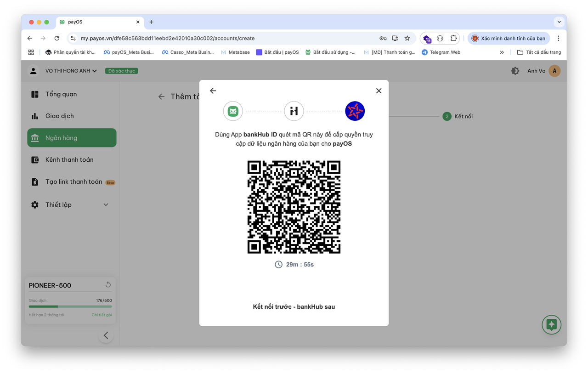Toggle the dark mode theme icon

[515, 71]
